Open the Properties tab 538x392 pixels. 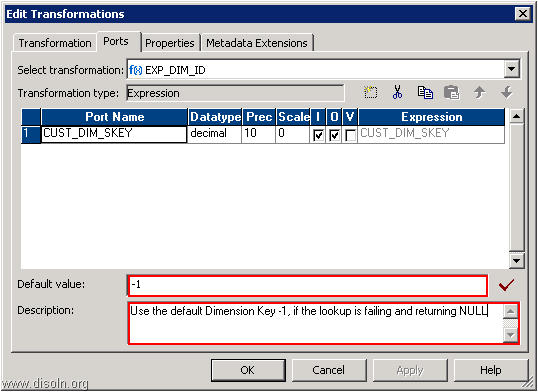click(x=170, y=43)
